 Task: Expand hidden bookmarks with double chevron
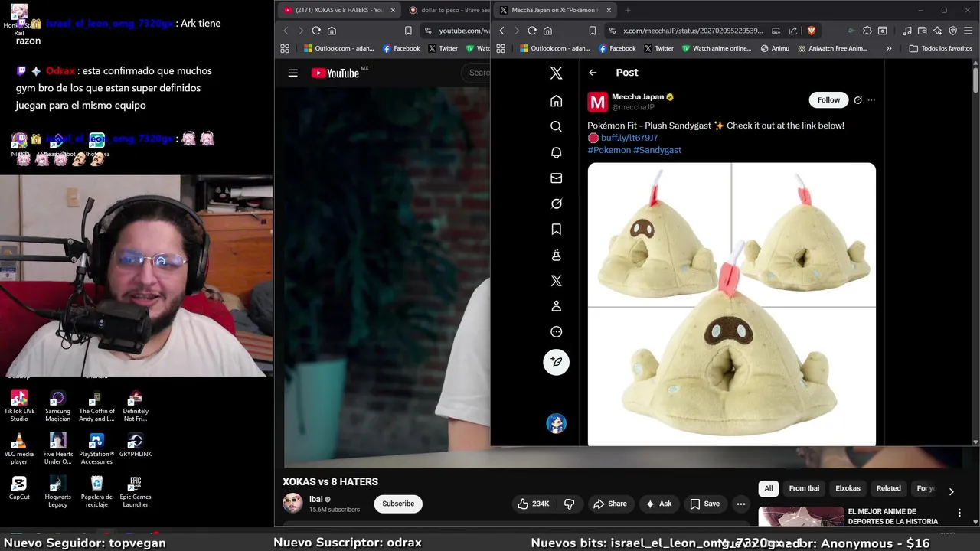tap(889, 48)
